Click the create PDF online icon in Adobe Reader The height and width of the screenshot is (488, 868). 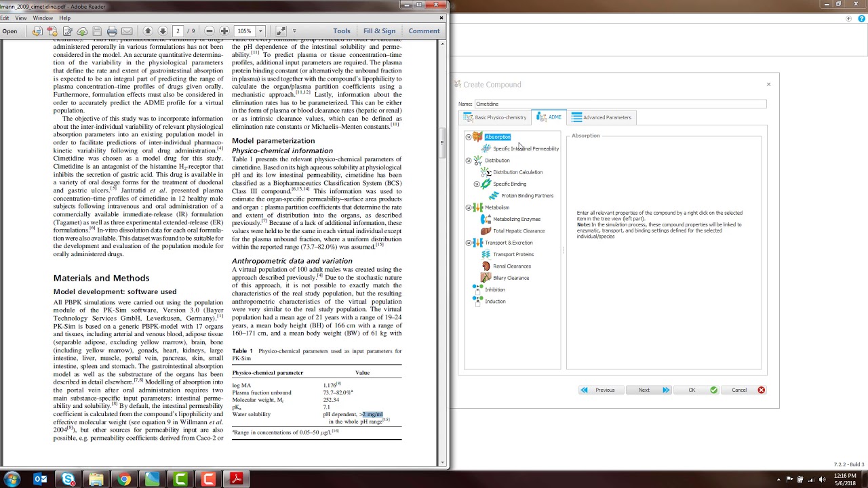37,31
